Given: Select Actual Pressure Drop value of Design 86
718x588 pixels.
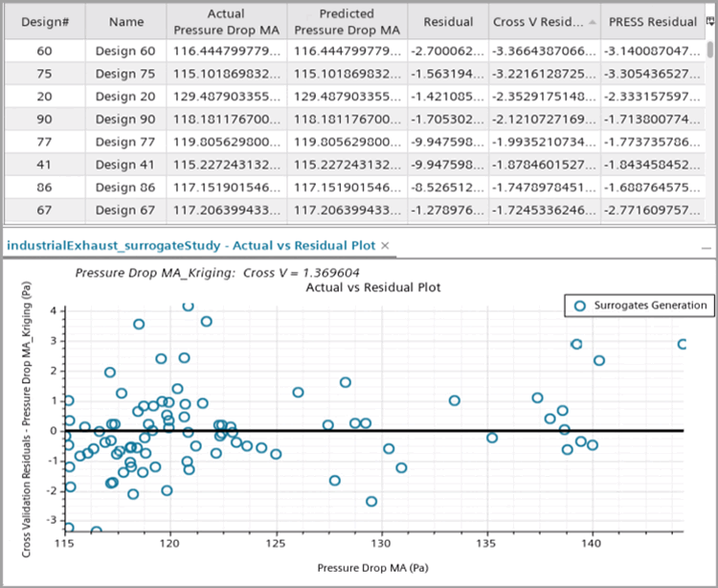Looking at the screenshot, I should 227,188.
